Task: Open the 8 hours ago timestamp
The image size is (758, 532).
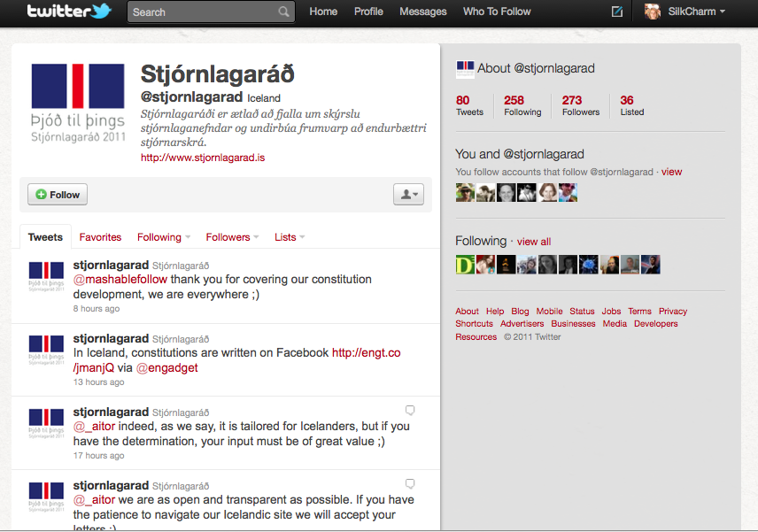Action: pos(97,309)
